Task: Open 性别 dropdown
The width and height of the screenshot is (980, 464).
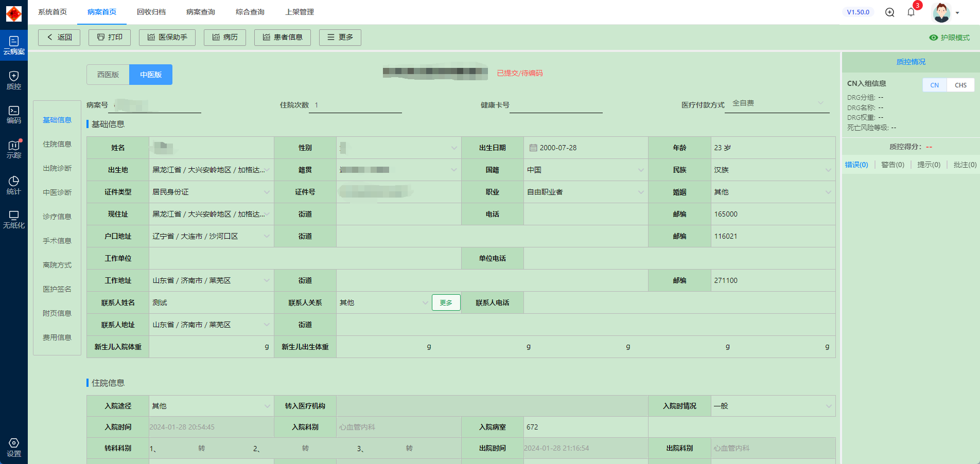Action: [399, 148]
